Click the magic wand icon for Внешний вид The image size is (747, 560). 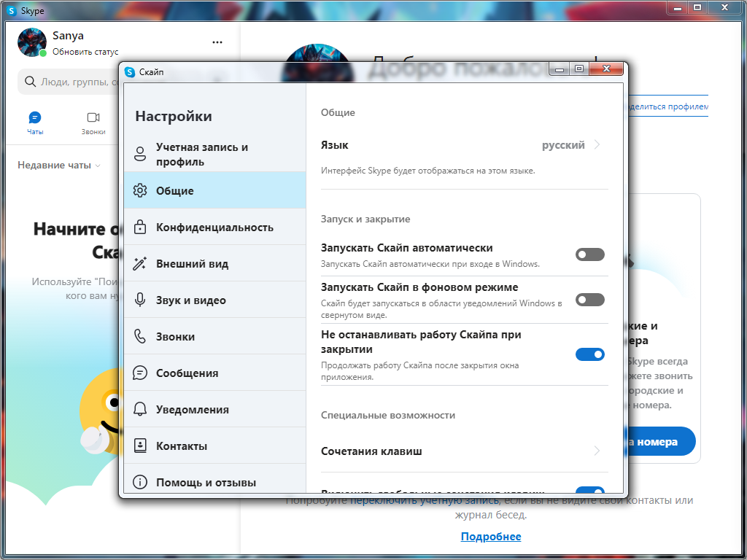[139, 263]
